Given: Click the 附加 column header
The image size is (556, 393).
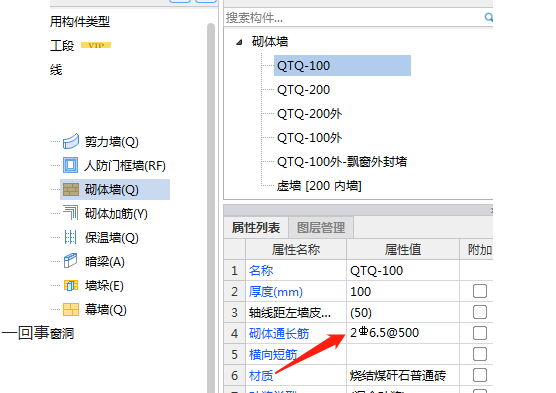Looking at the screenshot, I should [477, 250].
